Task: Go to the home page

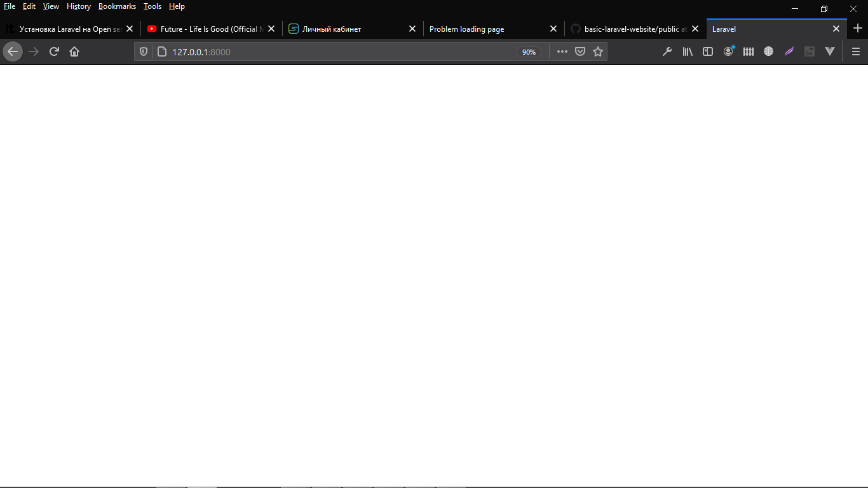Action: click(74, 51)
